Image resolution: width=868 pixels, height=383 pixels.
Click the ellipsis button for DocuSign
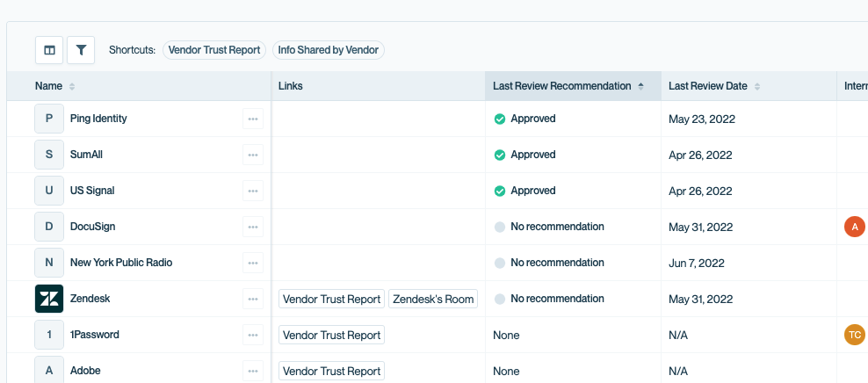[253, 227]
